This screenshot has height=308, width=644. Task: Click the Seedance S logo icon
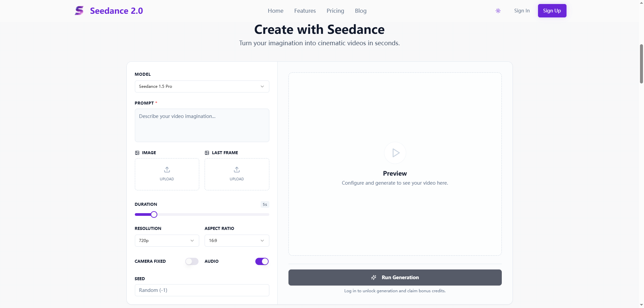[x=79, y=11]
